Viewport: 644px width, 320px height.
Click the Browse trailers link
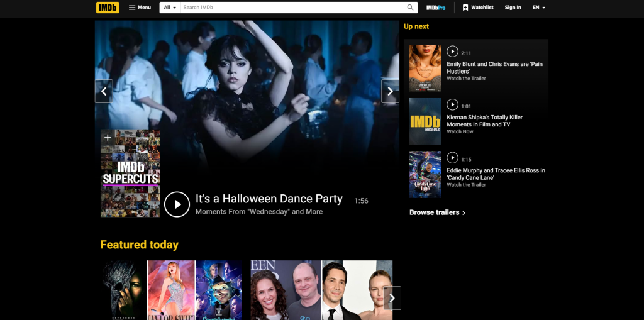[x=437, y=212]
